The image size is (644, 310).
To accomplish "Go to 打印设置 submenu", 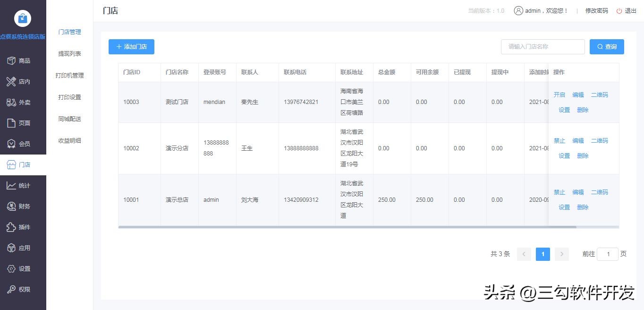I will (70, 97).
